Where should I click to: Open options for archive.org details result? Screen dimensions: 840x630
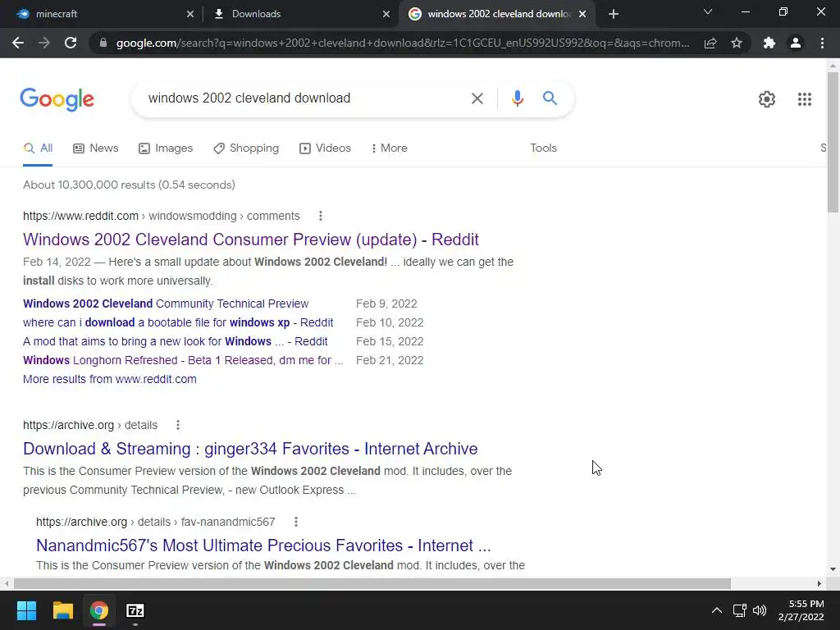pyautogui.click(x=178, y=425)
